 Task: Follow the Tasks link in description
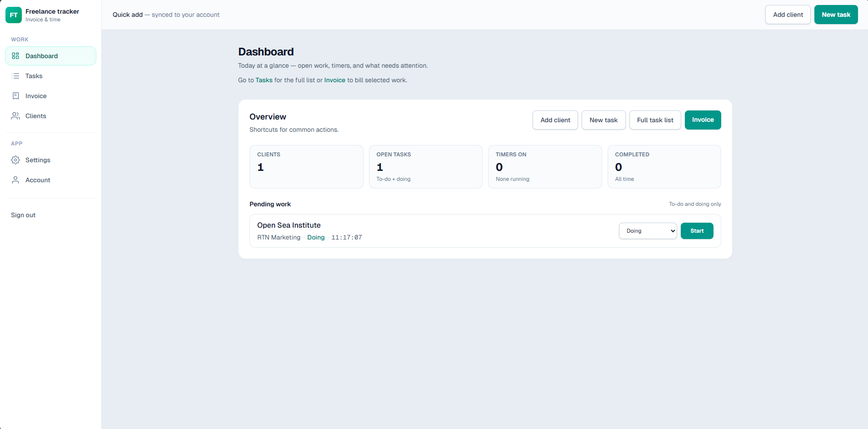264,80
